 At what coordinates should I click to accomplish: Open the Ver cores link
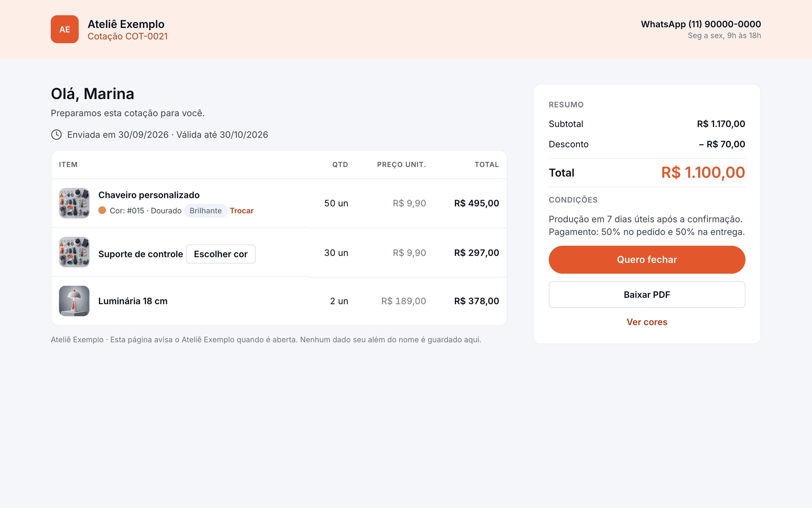646,322
